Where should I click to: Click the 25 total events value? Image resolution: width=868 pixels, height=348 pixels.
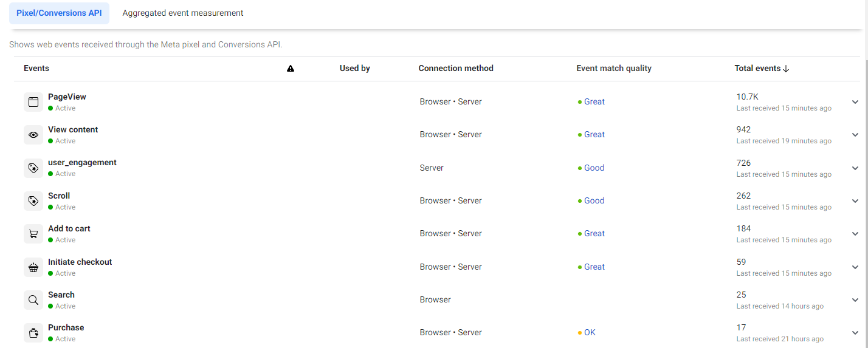(742, 295)
